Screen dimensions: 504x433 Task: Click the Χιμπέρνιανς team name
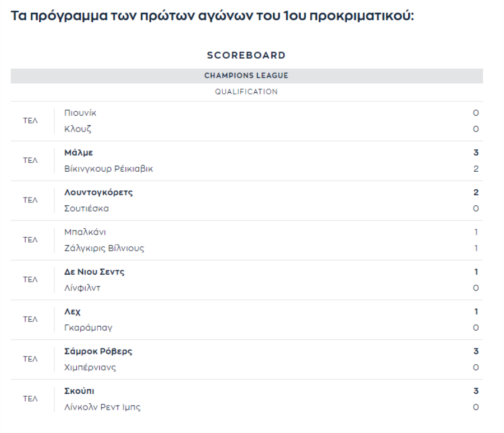point(90,367)
